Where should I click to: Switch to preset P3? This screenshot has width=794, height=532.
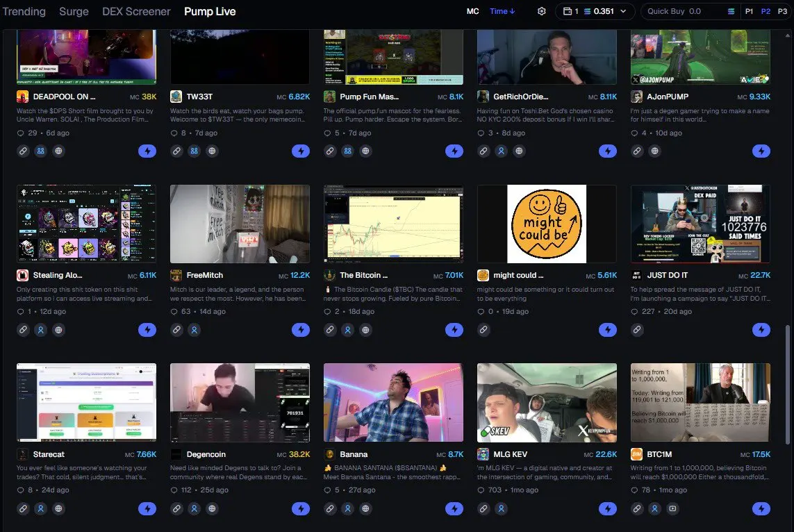click(782, 11)
